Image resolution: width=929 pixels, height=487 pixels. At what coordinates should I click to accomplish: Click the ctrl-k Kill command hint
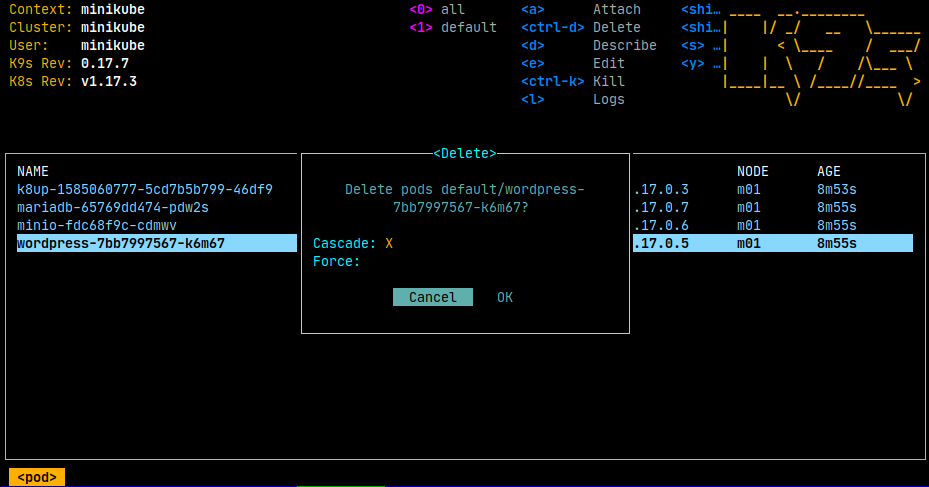[x=608, y=81]
